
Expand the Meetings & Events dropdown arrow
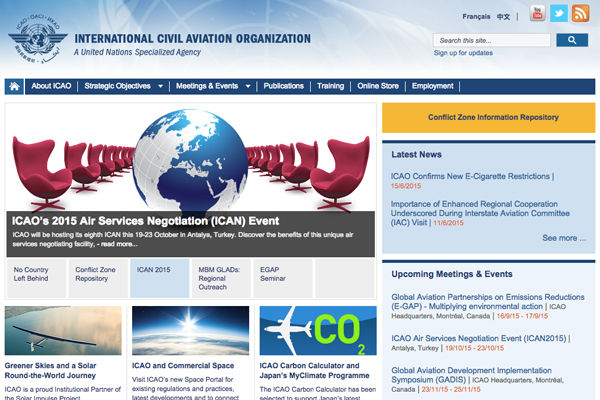(x=248, y=86)
